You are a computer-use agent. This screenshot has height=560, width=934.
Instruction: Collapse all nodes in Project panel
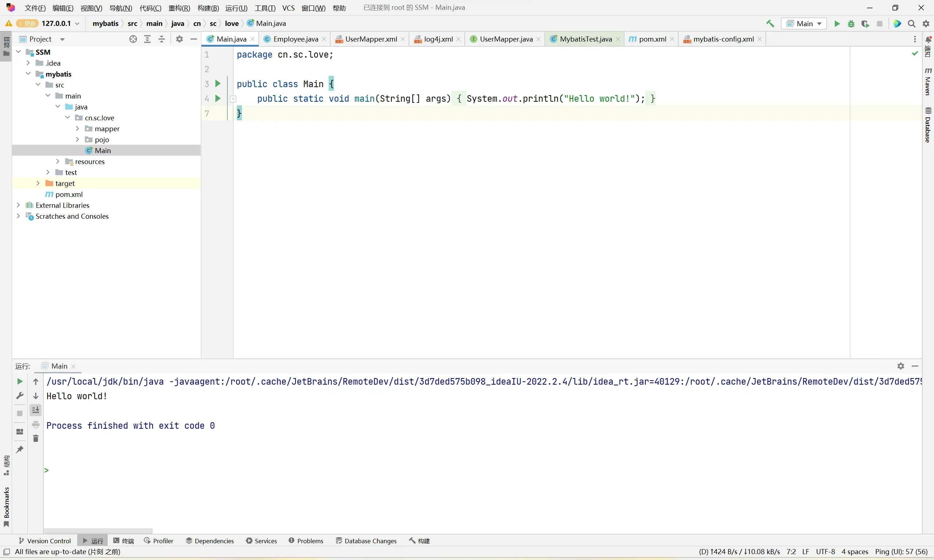tap(162, 39)
